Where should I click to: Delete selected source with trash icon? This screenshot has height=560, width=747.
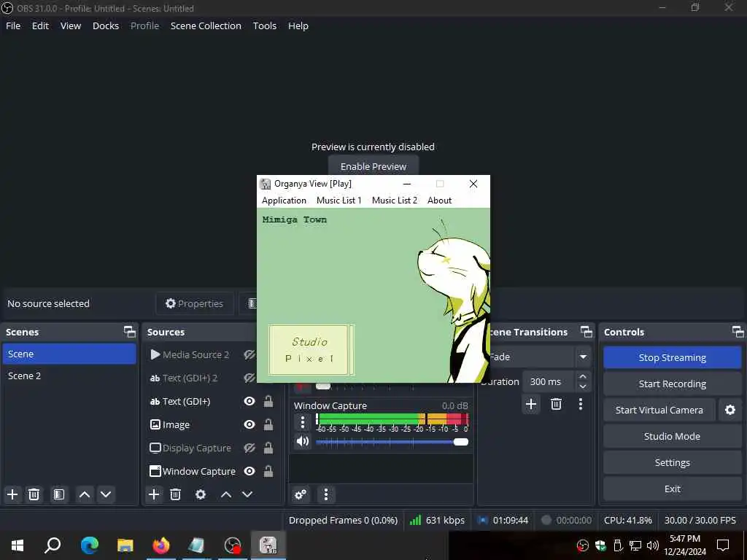(x=175, y=494)
